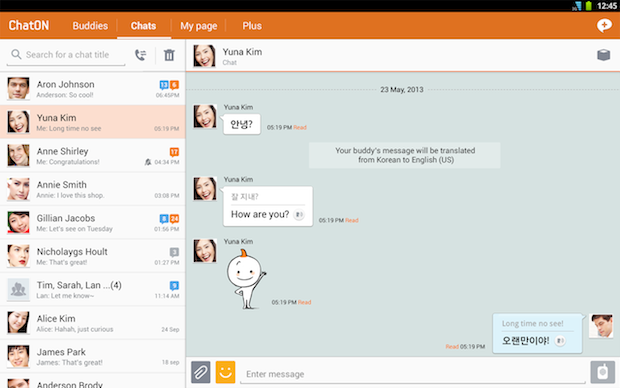
Task: Tap Gillian Jacobs' blue unread badge
Action: [x=164, y=219]
